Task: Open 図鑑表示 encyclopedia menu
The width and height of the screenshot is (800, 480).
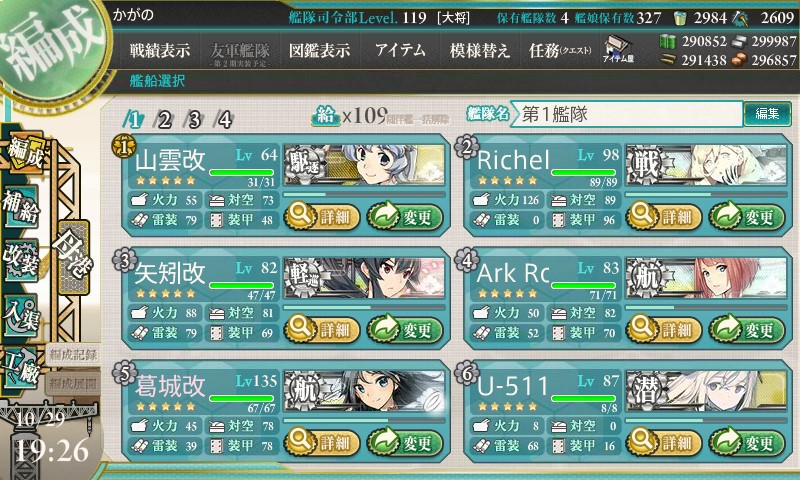Action: pyautogui.click(x=320, y=50)
